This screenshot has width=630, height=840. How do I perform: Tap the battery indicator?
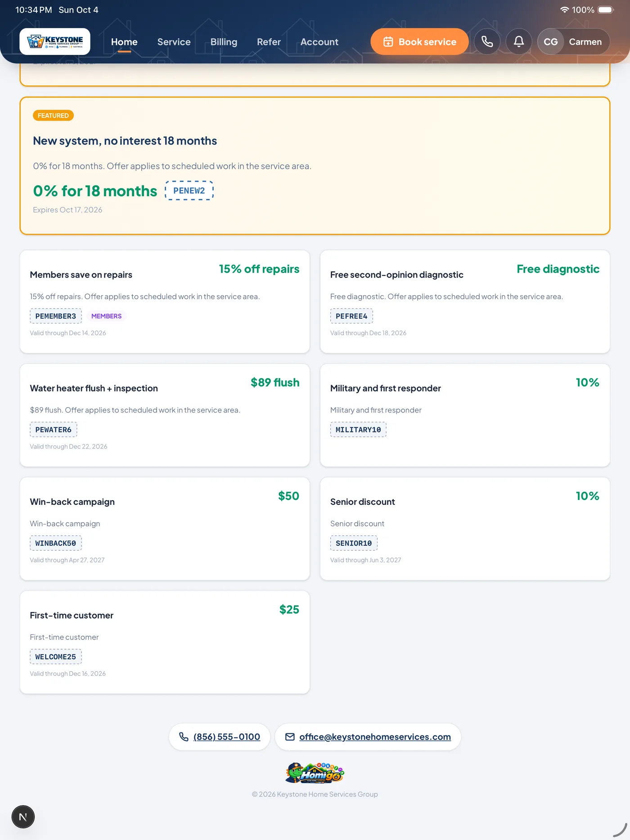click(x=606, y=10)
